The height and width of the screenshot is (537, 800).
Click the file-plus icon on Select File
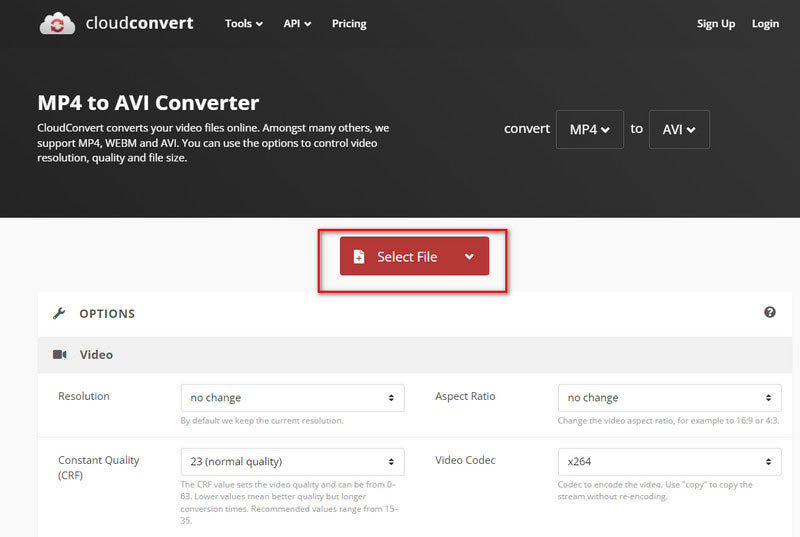[x=359, y=257]
